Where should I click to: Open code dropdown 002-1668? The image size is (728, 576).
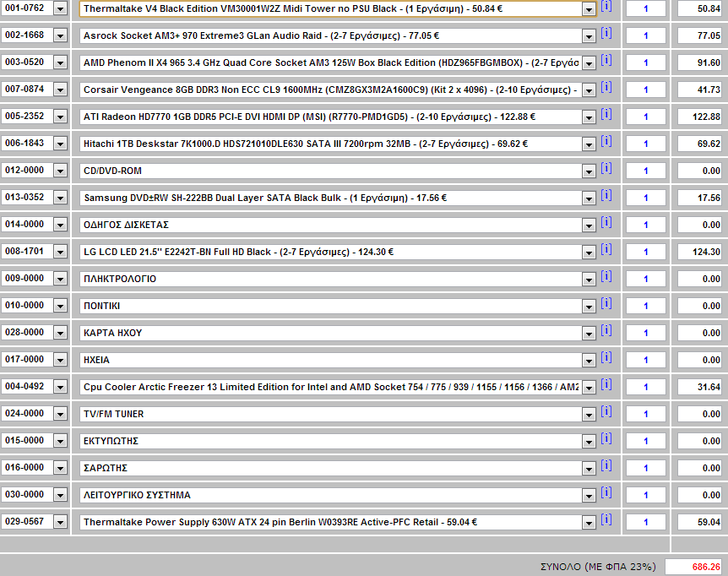60,35
